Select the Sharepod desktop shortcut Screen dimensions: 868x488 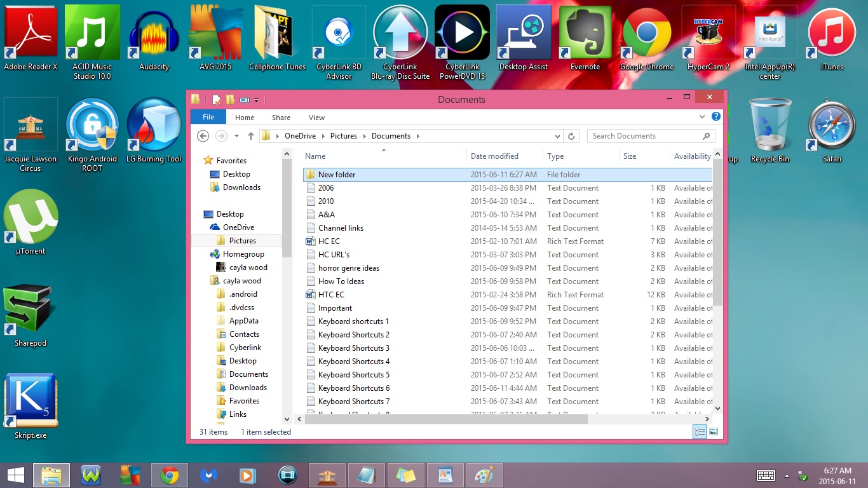point(31,315)
